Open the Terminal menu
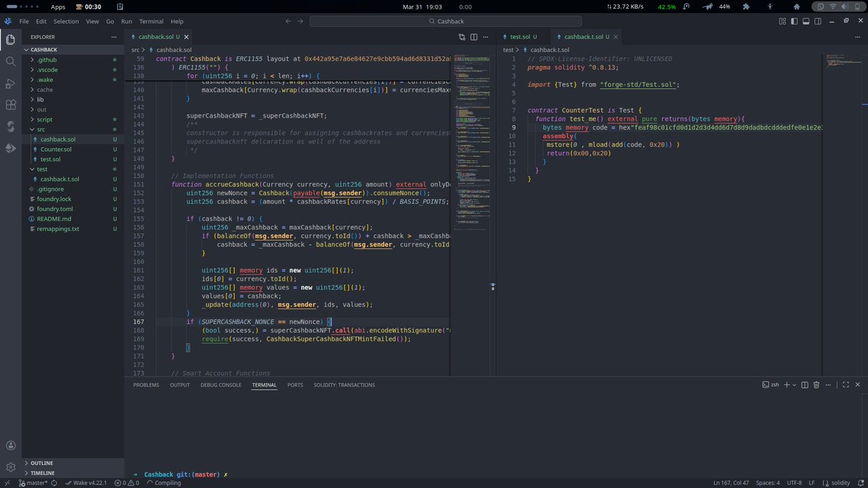The height and width of the screenshot is (488, 868). tap(151, 22)
